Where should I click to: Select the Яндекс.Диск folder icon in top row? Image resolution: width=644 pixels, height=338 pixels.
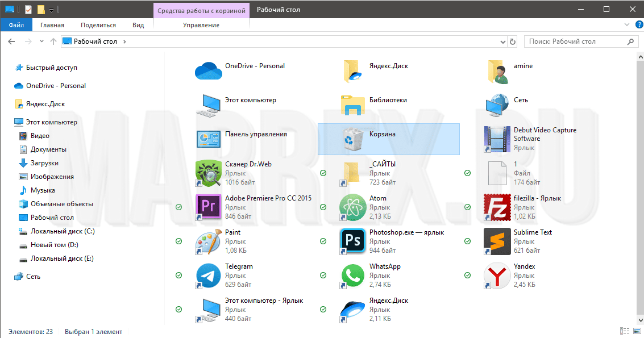353,71
